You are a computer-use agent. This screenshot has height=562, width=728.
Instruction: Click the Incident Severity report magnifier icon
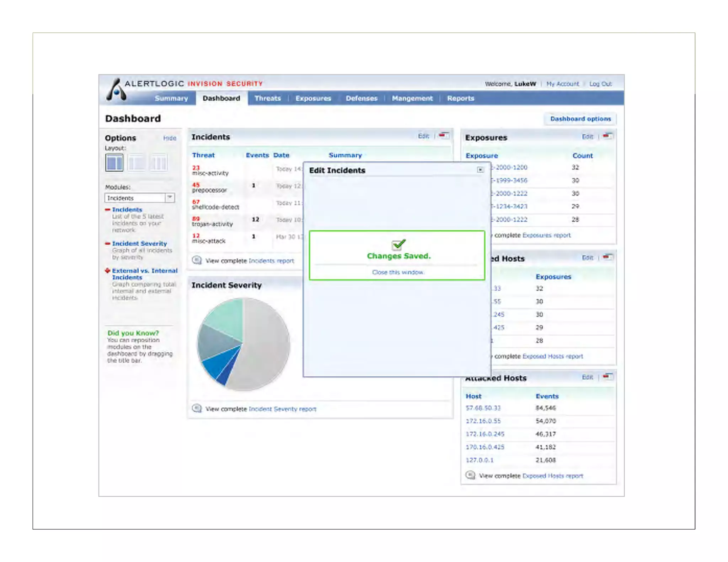(x=197, y=409)
